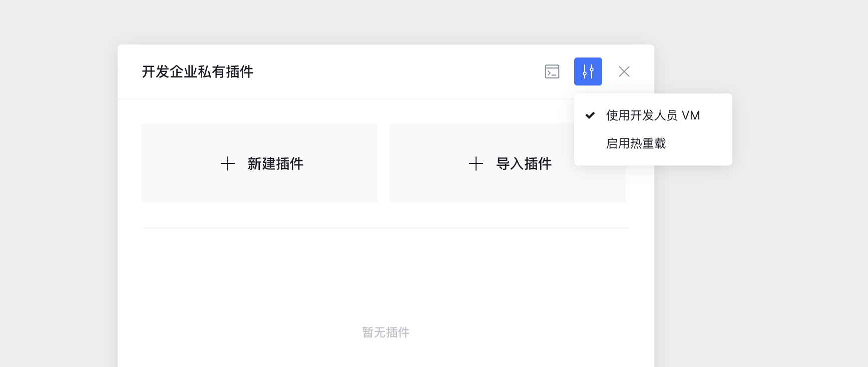
Task: Click the plus icon beside 导入插件
Action: click(476, 163)
